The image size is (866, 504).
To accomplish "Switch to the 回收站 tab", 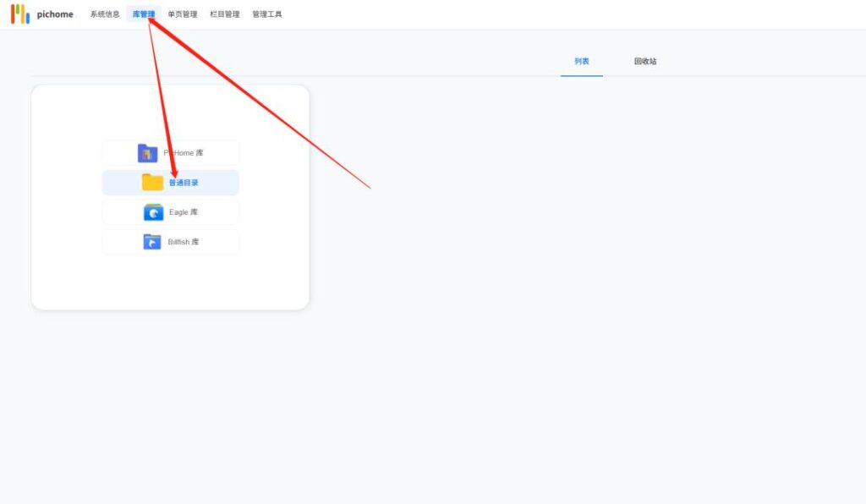I will [x=643, y=61].
